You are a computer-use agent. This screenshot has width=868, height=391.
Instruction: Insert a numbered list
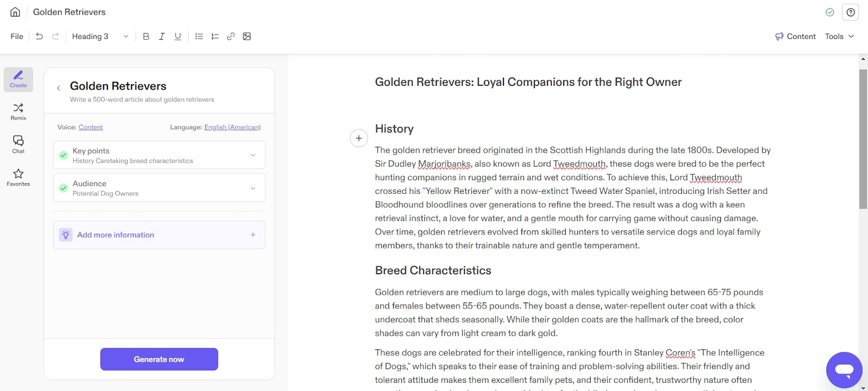pyautogui.click(x=215, y=36)
